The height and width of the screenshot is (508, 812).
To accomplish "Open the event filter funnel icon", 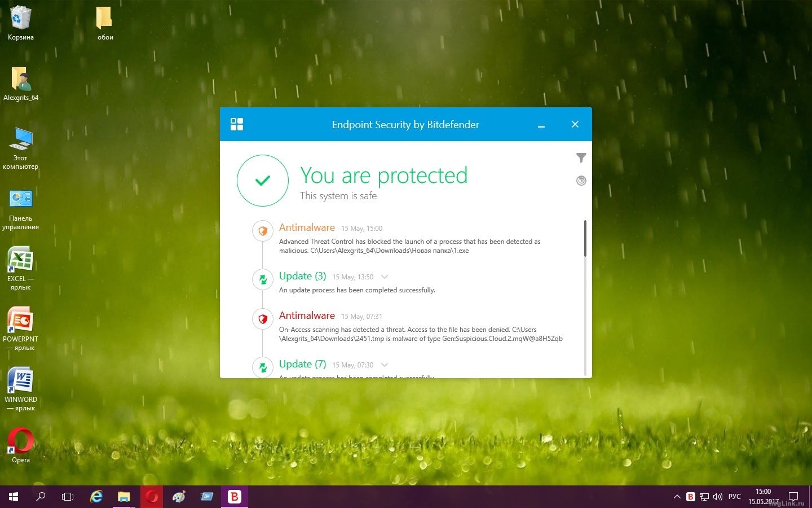I will coord(581,158).
